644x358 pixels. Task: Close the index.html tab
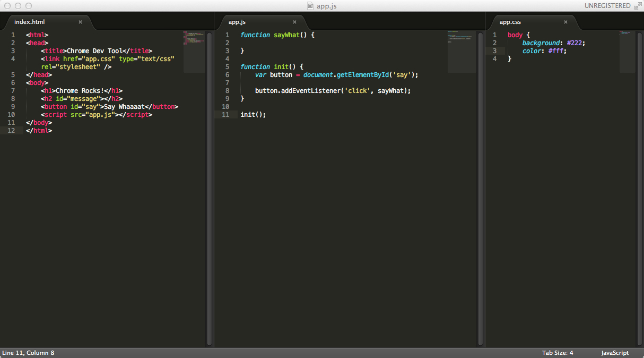pyautogui.click(x=81, y=22)
